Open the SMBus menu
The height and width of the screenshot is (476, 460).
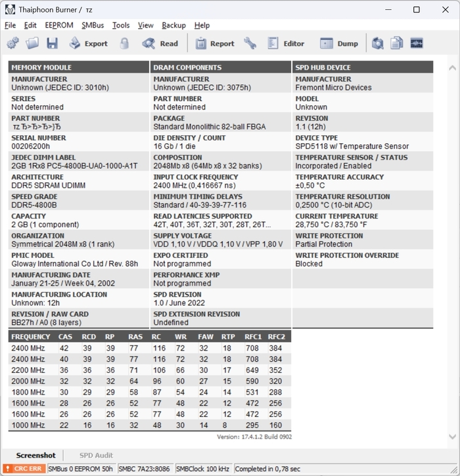coord(92,25)
